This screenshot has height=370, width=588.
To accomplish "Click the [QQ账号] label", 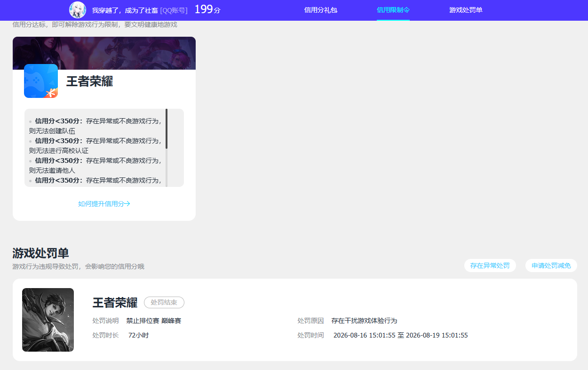I will pos(174,10).
